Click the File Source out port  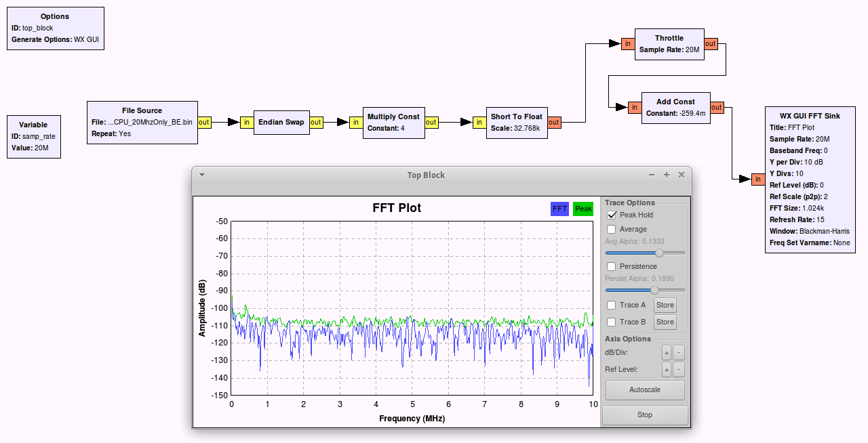pos(204,122)
